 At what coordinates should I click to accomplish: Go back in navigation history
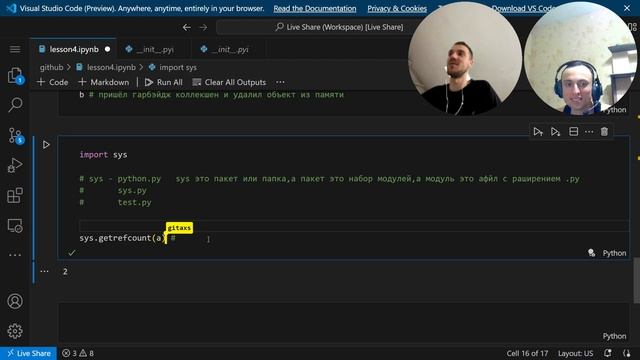187,27
